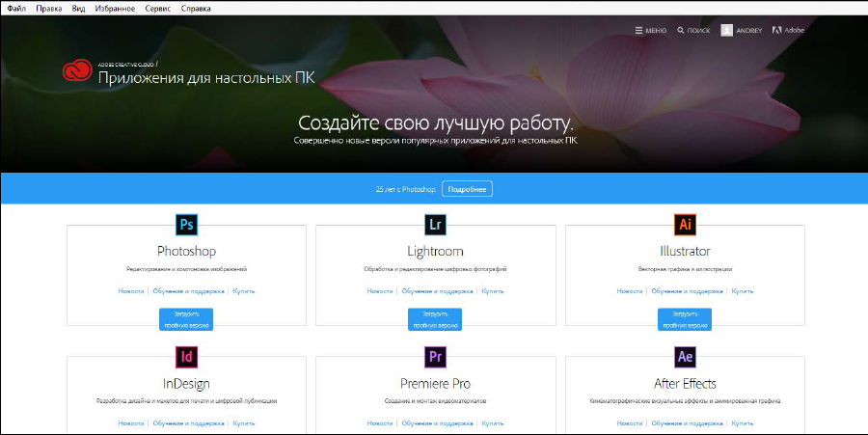This screenshot has height=435, width=868.
Task: Open Новости link under Lightroom
Action: click(380, 291)
